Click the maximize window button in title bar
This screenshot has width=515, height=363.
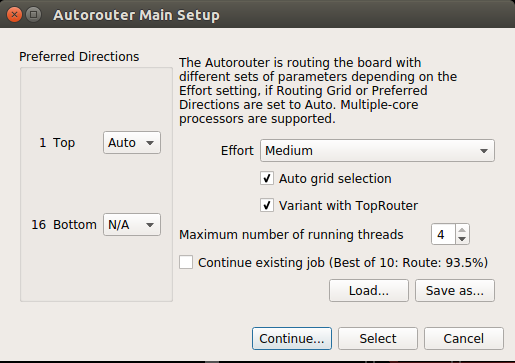pyautogui.click(x=33, y=15)
